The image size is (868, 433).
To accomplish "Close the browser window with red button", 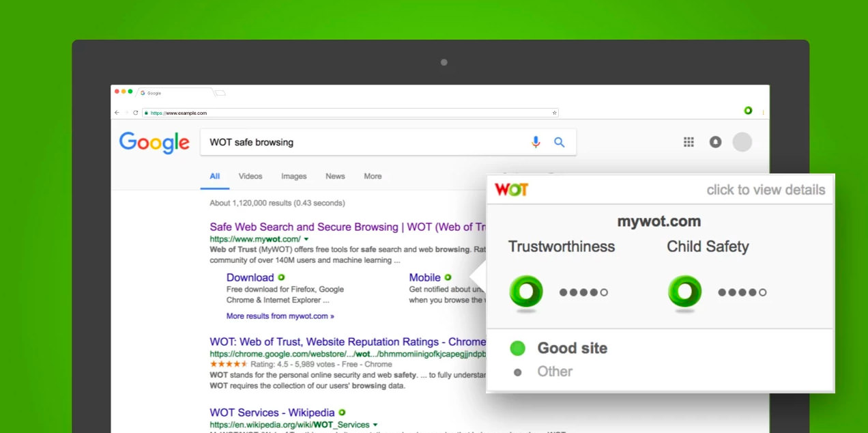I will tap(117, 92).
